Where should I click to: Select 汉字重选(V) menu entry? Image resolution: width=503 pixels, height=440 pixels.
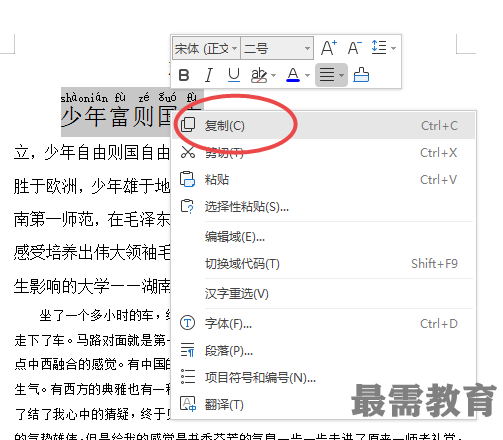tap(324, 294)
